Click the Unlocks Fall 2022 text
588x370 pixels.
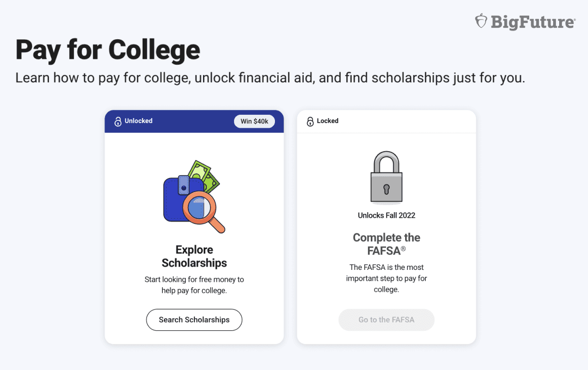click(x=387, y=215)
